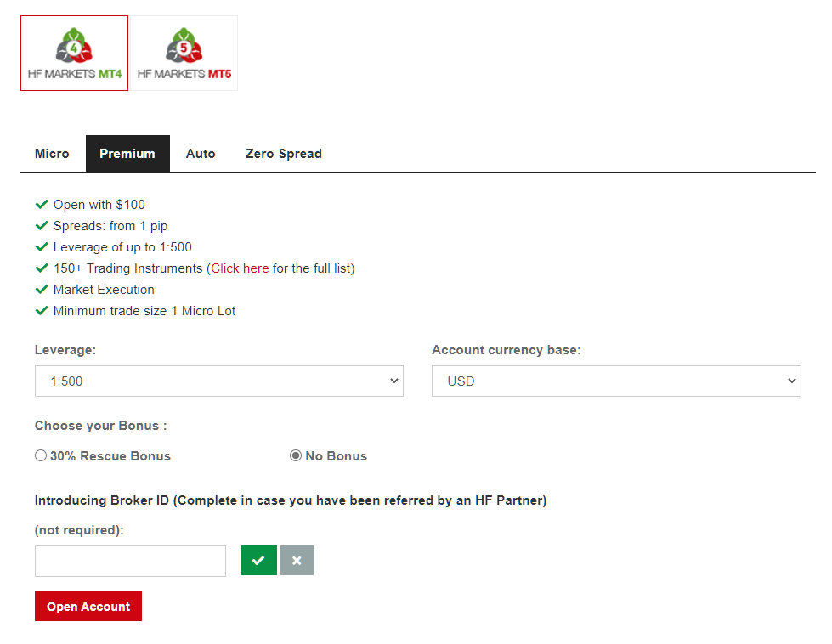Click the 'Account currency base:' label
Screen dimensions: 832x644
click(x=507, y=350)
